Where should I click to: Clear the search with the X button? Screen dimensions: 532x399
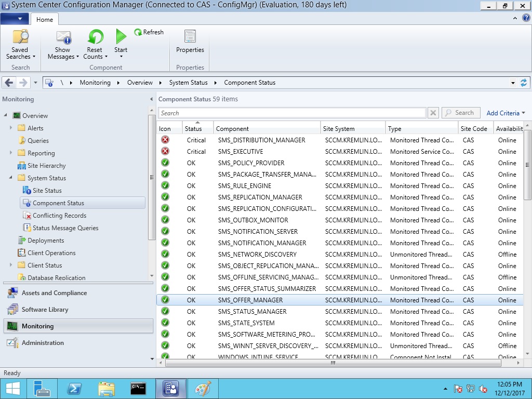pyautogui.click(x=433, y=113)
